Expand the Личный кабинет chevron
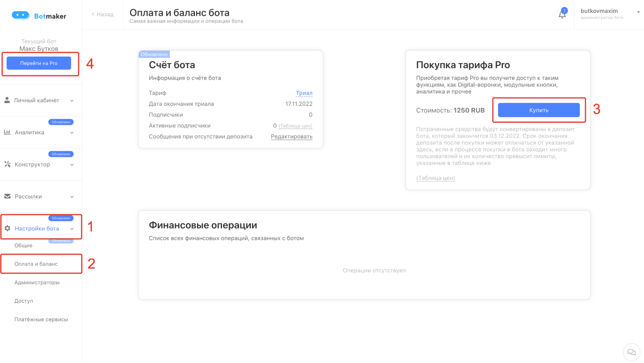Screen dimensions: 644x363 [x=72, y=101]
